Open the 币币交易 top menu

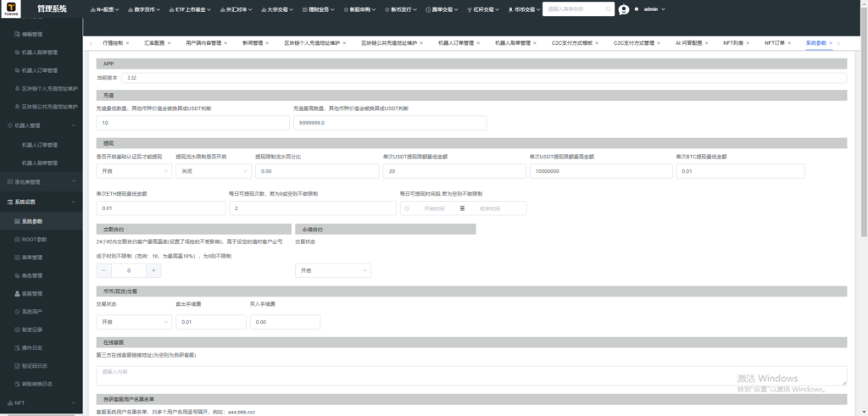coord(524,9)
